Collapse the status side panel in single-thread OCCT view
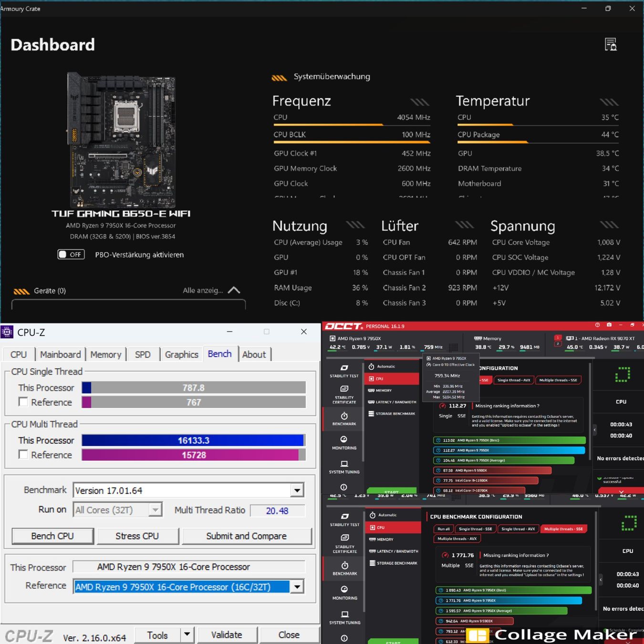Screen dimensions: 644x644 [594, 429]
